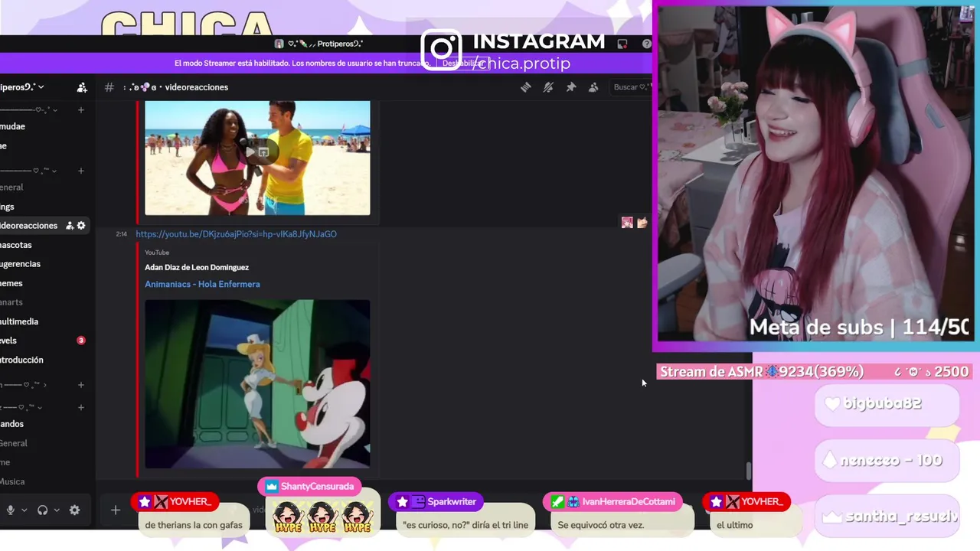Deafen headphones icon in user panel

pyautogui.click(x=43, y=510)
